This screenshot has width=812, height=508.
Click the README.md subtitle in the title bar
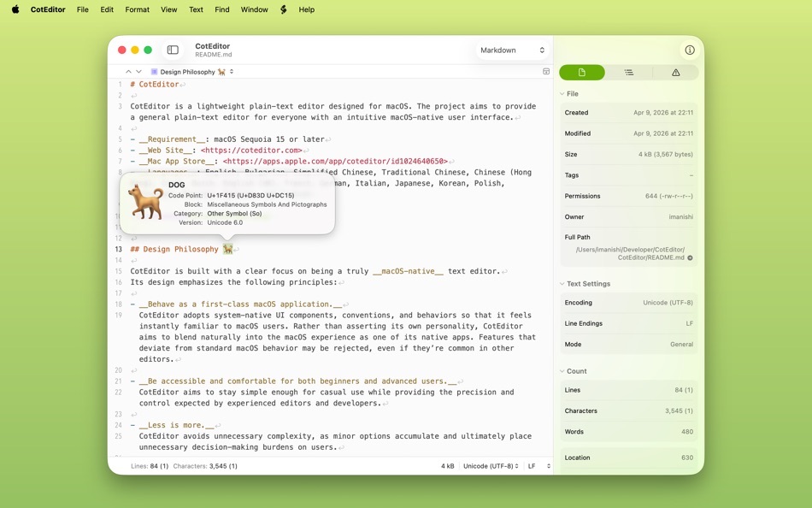(x=214, y=55)
